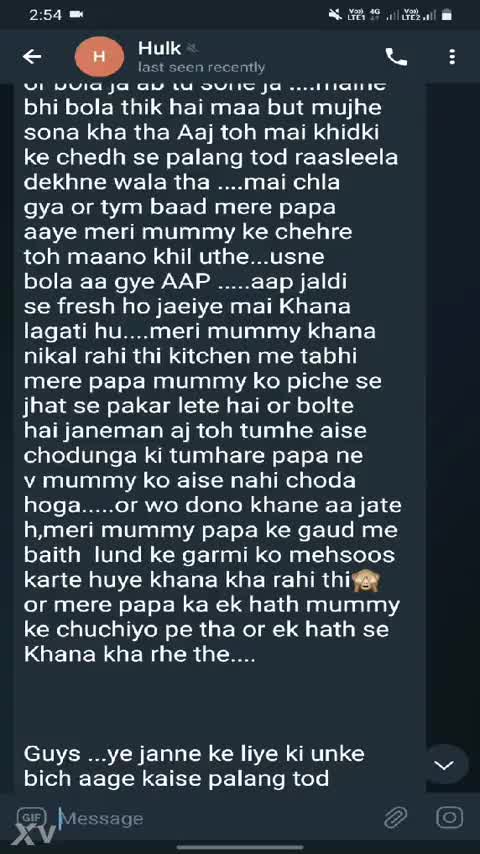Tap the "last seen recently" status text
Viewport: 480px width, 854px height.
point(201,68)
